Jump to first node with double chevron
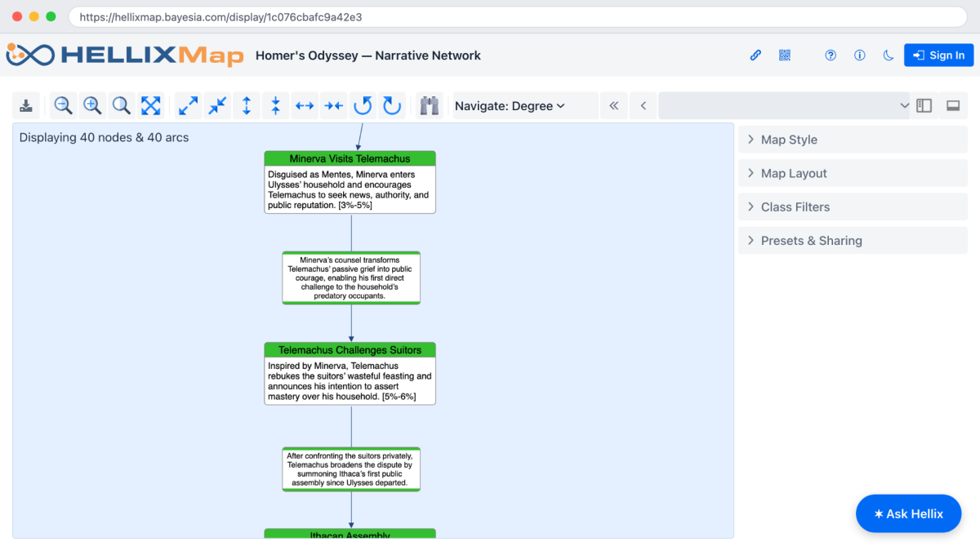 coord(614,105)
